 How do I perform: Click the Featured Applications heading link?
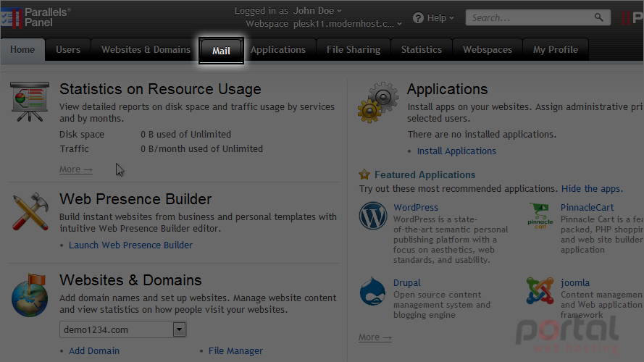click(x=425, y=174)
